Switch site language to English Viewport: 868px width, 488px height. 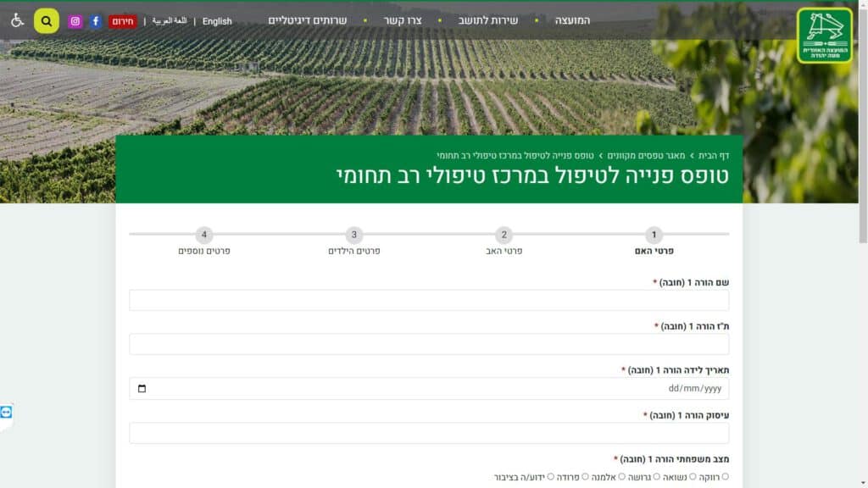(217, 21)
